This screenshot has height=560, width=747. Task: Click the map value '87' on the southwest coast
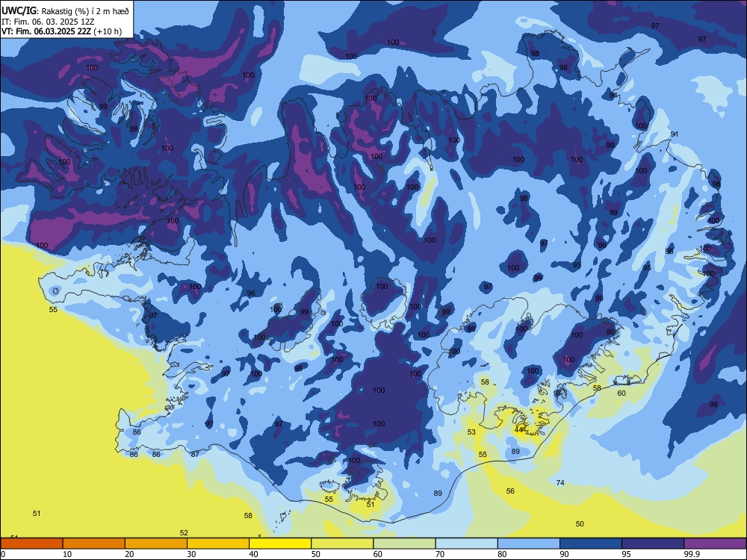pos(195,454)
